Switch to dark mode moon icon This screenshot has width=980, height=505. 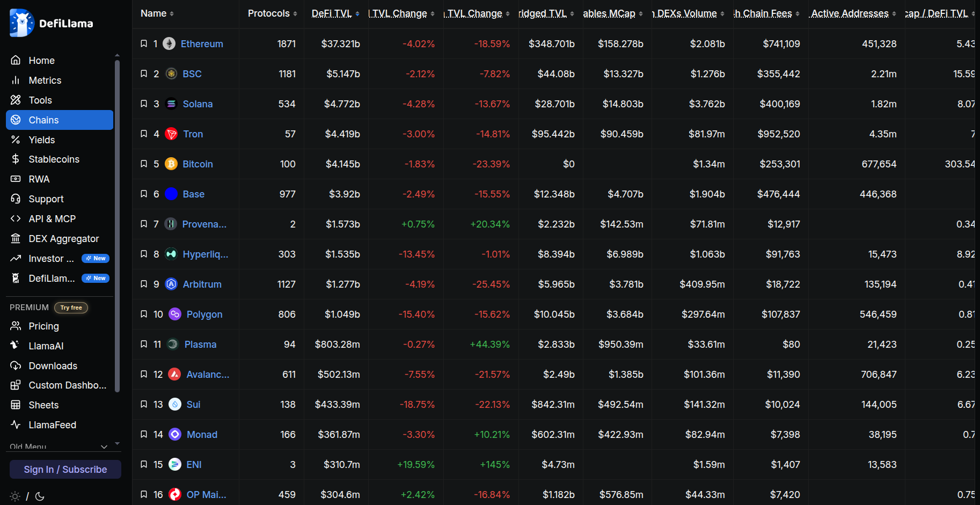[40, 496]
